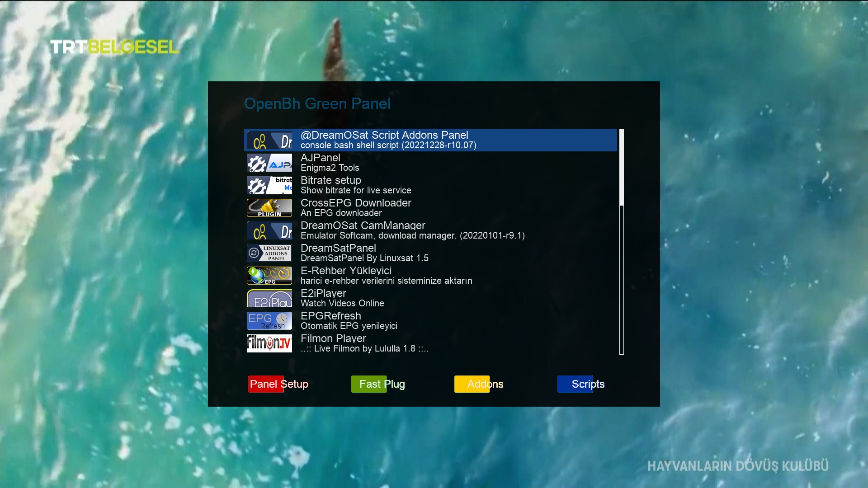Click the E-Rehber Yükleyici EPG icon
Screen dimensions: 868x488
coord(269,276)
